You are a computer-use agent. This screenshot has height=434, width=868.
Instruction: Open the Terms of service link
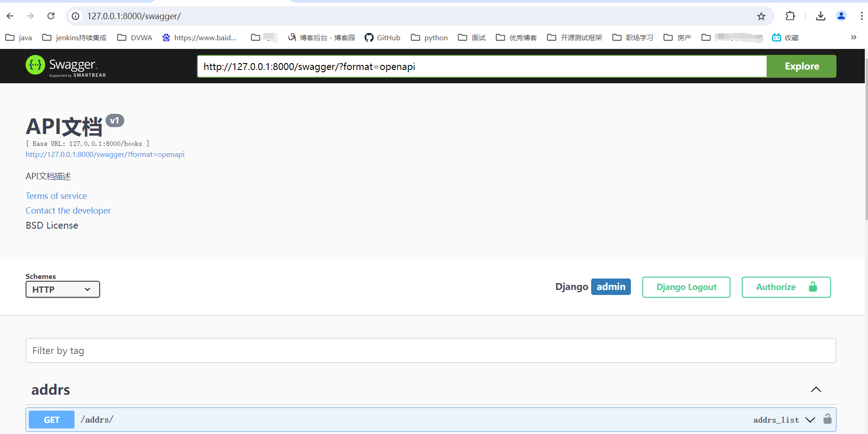(x=56, y=196)
